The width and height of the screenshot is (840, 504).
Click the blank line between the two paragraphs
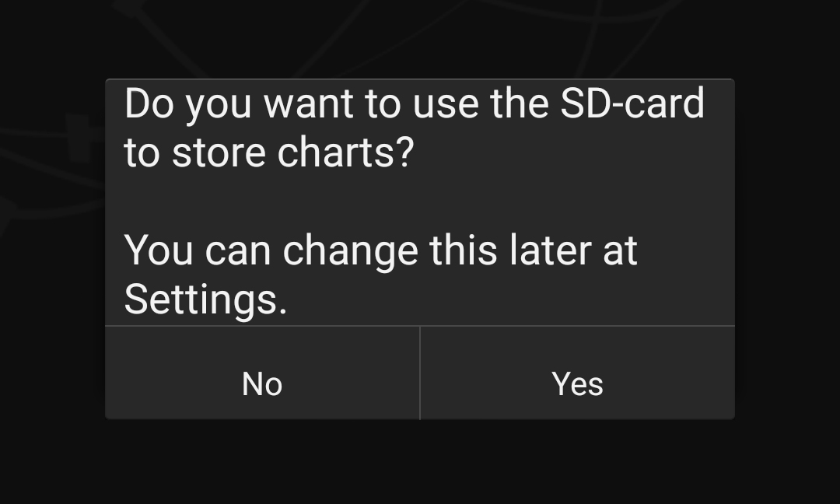[x=420, y=201]
